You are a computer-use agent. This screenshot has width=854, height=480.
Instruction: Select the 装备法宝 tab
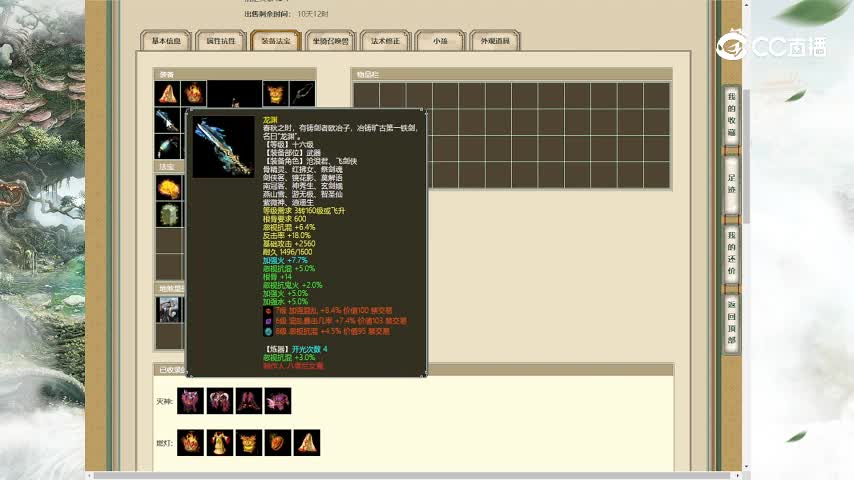coord(276,41)
